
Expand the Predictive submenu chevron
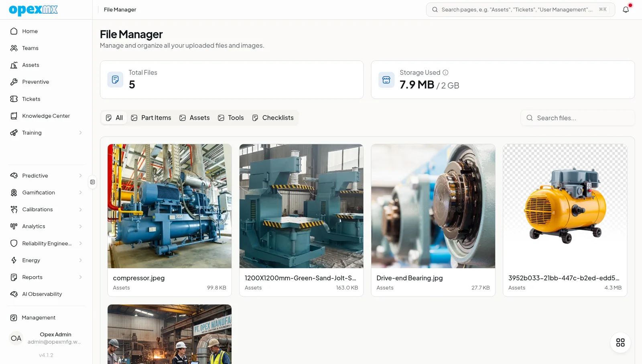80,176
